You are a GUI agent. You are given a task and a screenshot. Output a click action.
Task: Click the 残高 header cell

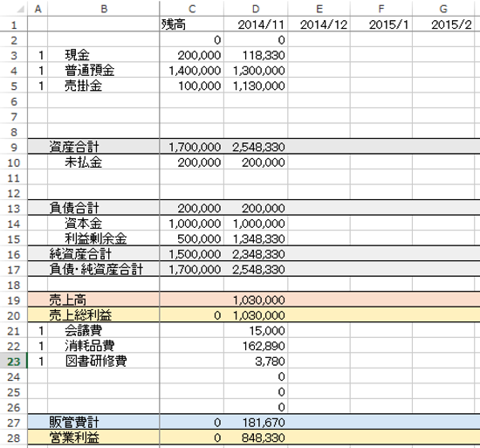192,24
